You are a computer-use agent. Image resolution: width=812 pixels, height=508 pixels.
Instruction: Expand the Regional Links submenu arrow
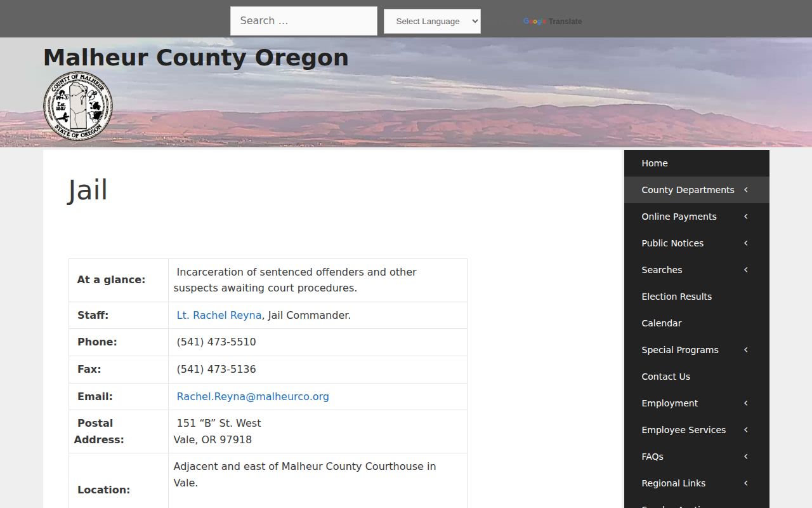[x=746, y=483]
